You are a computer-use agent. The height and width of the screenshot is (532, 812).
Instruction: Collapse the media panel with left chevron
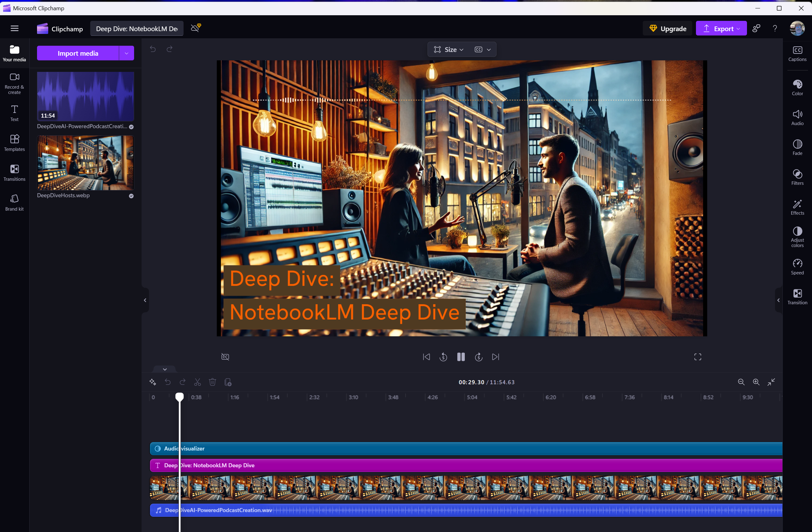click(x=145, y=300)
